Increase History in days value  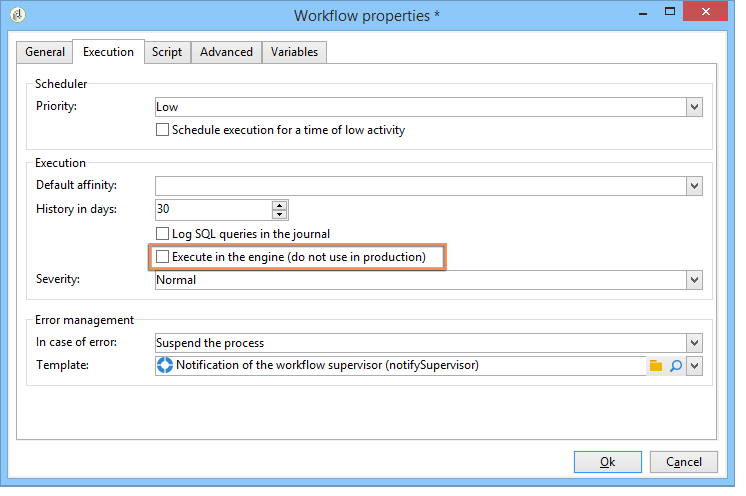coord(280,205)
